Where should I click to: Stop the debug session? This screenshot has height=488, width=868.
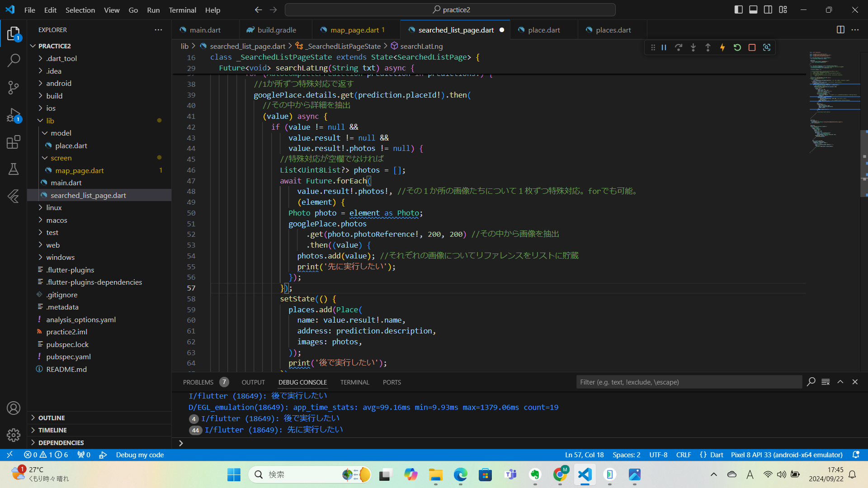click(752, 47)
